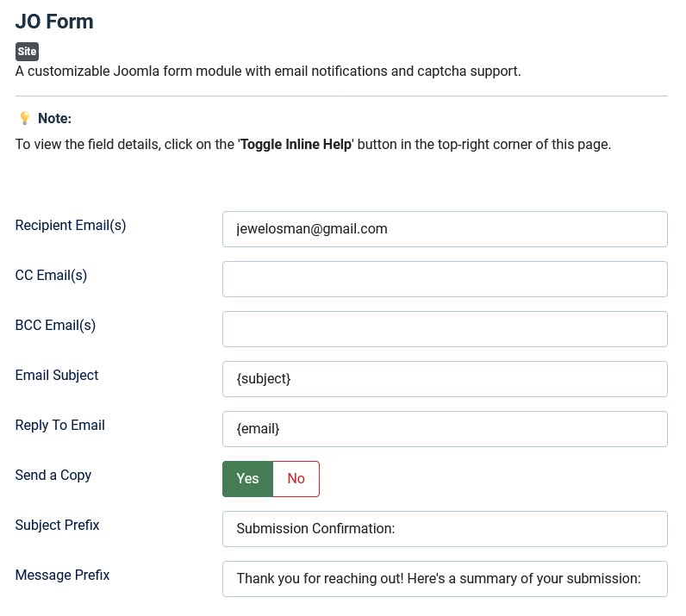Image resolution: width=686 pixels, height=616 pixels.
Task: Click the BCC Email(s) label
Action: point(55,325)
